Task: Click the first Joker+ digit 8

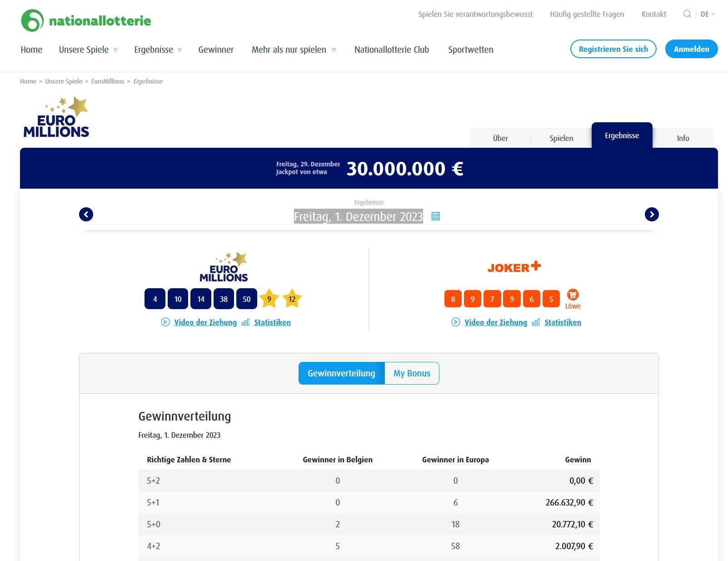Action: pos(453,299)
